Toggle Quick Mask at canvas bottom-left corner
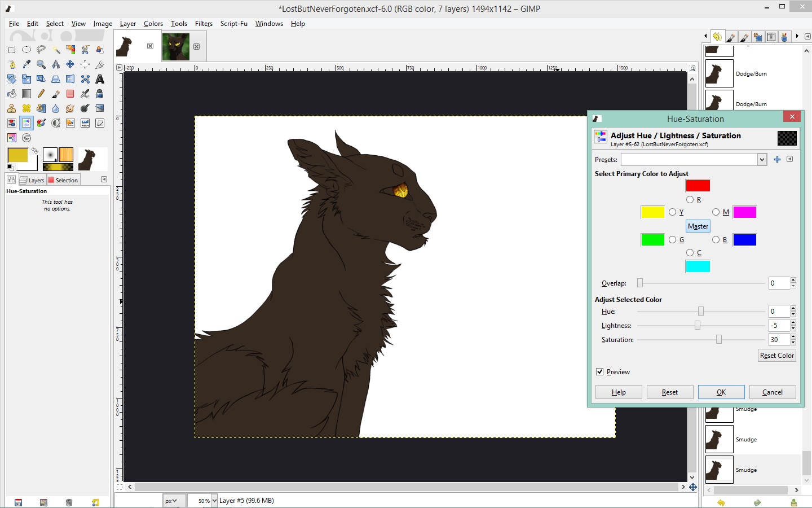812x508 pixels. pos(119,487)
